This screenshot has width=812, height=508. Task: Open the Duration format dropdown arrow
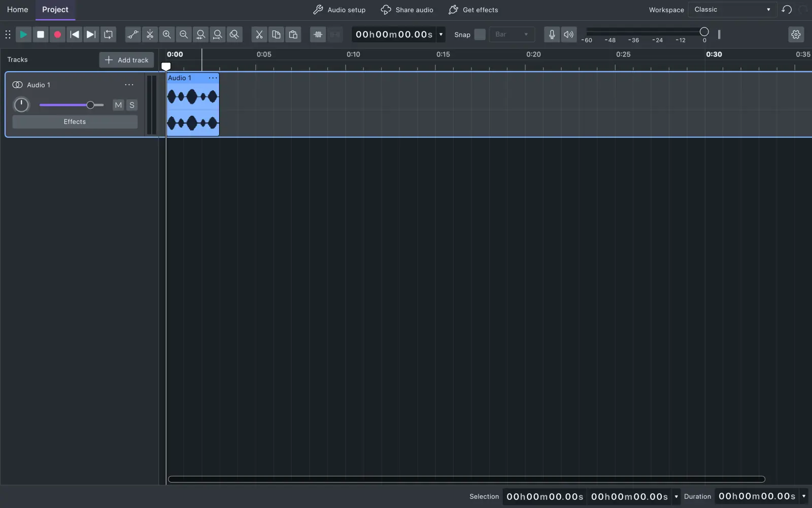(x=803, y=496)
